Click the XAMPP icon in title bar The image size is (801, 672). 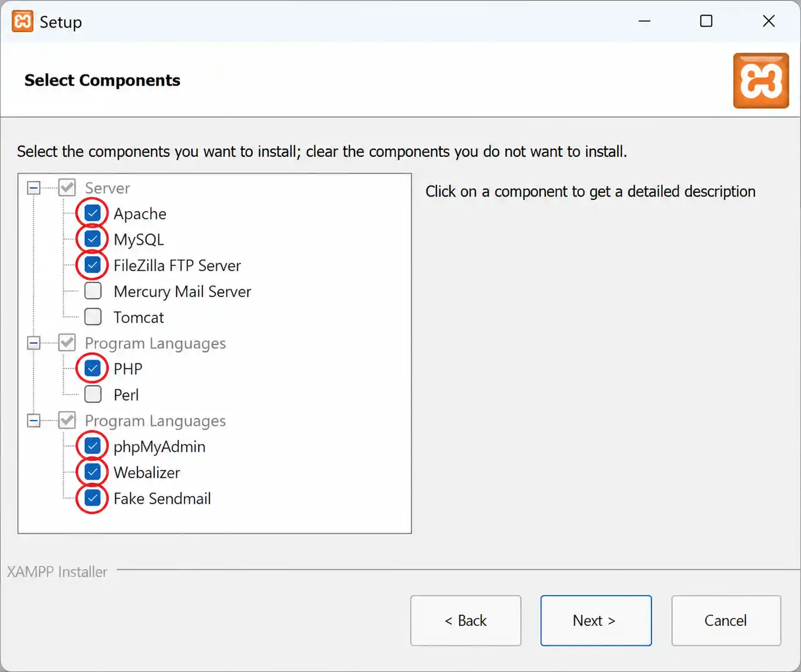(23, 22)
